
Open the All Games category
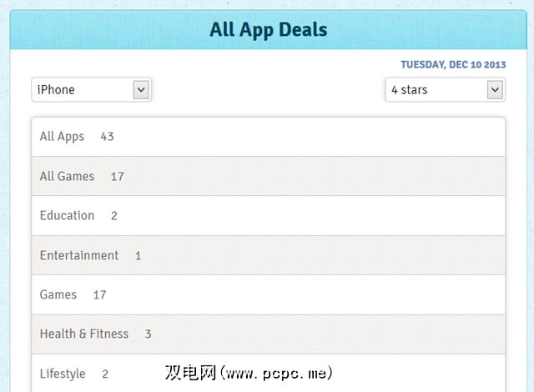pyautogui.click(x=67, y=176)
